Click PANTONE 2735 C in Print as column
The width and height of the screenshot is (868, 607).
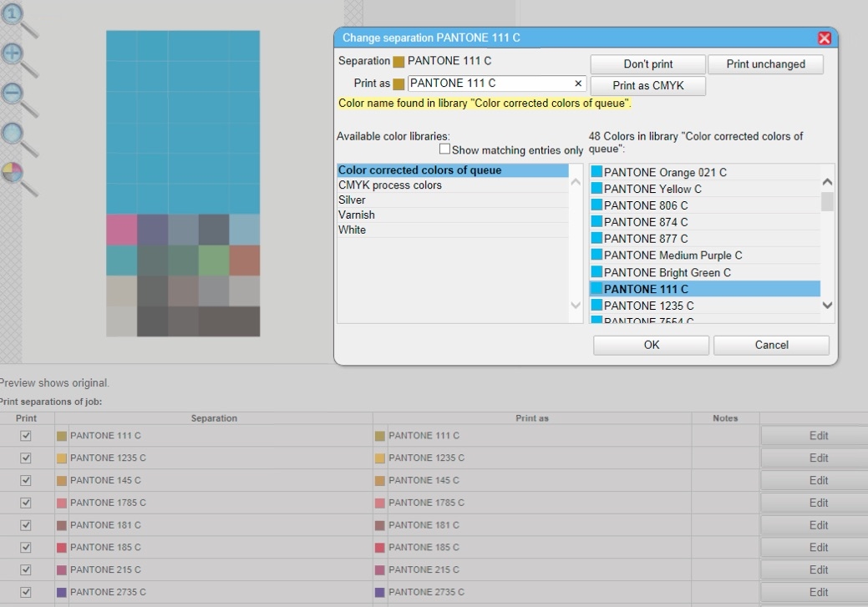426,592
